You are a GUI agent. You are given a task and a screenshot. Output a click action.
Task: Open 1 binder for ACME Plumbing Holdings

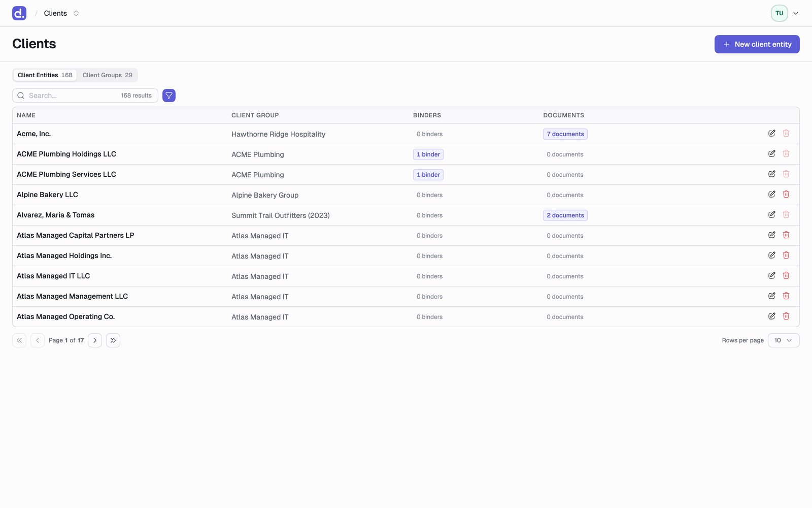pyautogui.click(x=428, y=154)
